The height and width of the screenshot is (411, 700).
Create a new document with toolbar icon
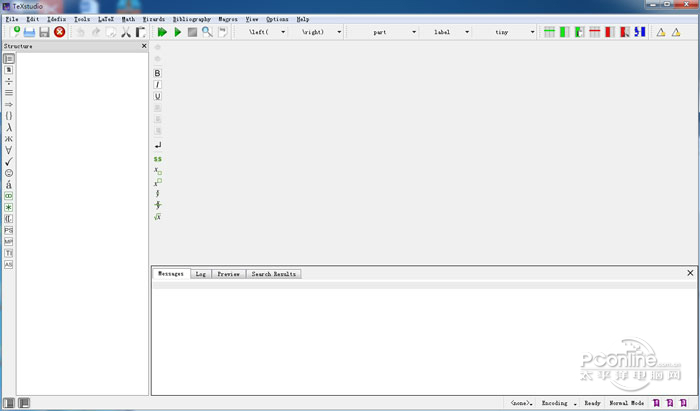coord(15,32)
